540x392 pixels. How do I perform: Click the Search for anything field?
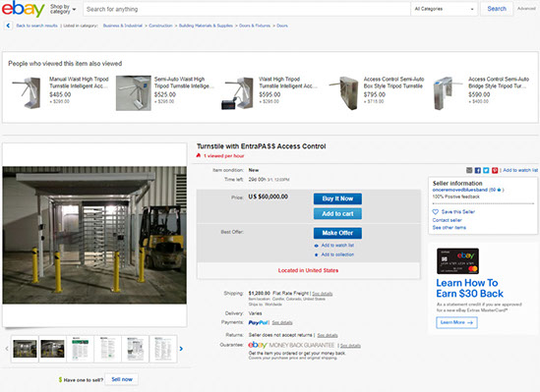coord(247,9)
